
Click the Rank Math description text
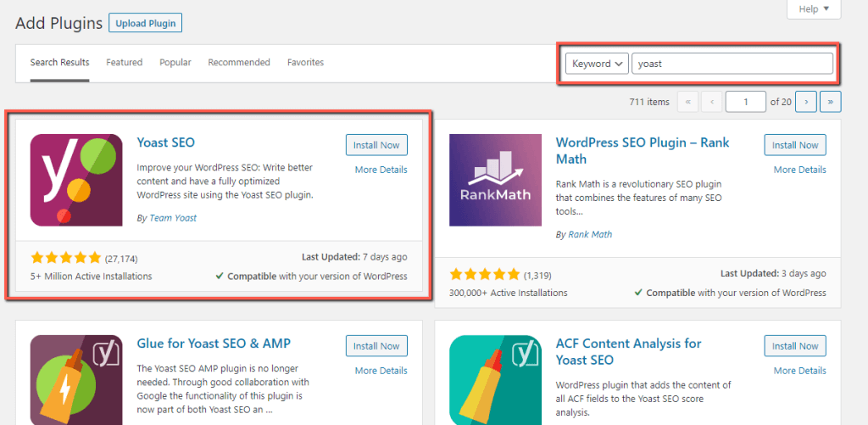point(638,198)
